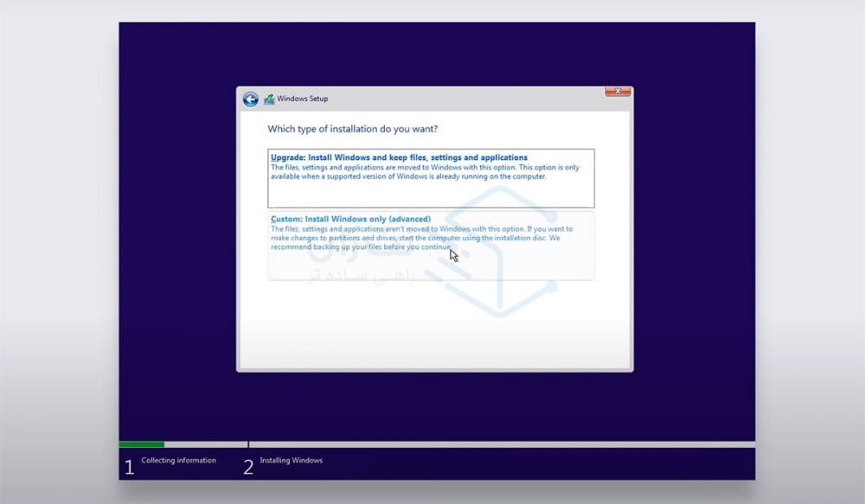Viewport: 865px width, 504px height.
Task: Select the Upgrade: Install Windows heading
Action: coord(399,158)
